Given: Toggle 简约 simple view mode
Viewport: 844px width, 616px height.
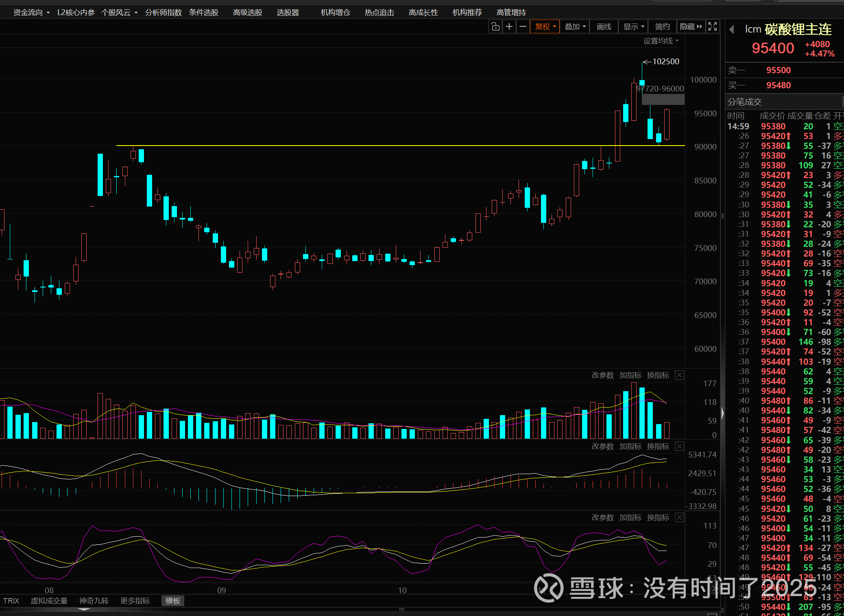Looking at the screenshot, I should pos(662,27).
